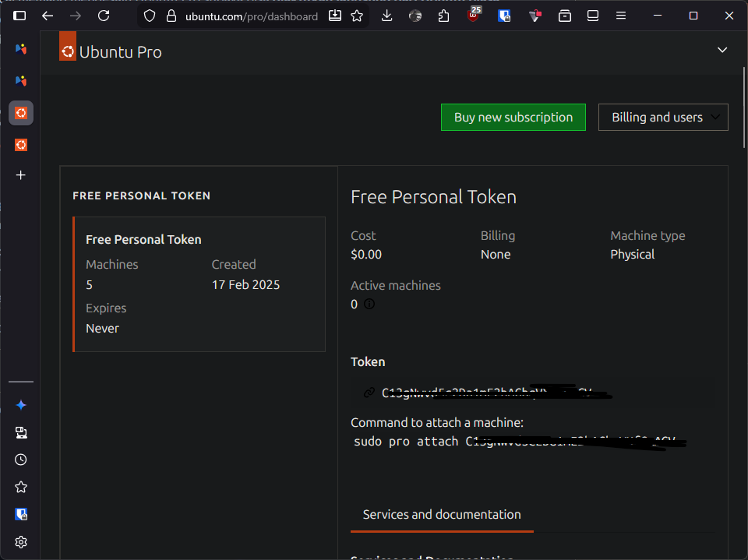Click the copy-link icon beside the token
This screenshot has height=560, width=748.
[x=369, y=393]
